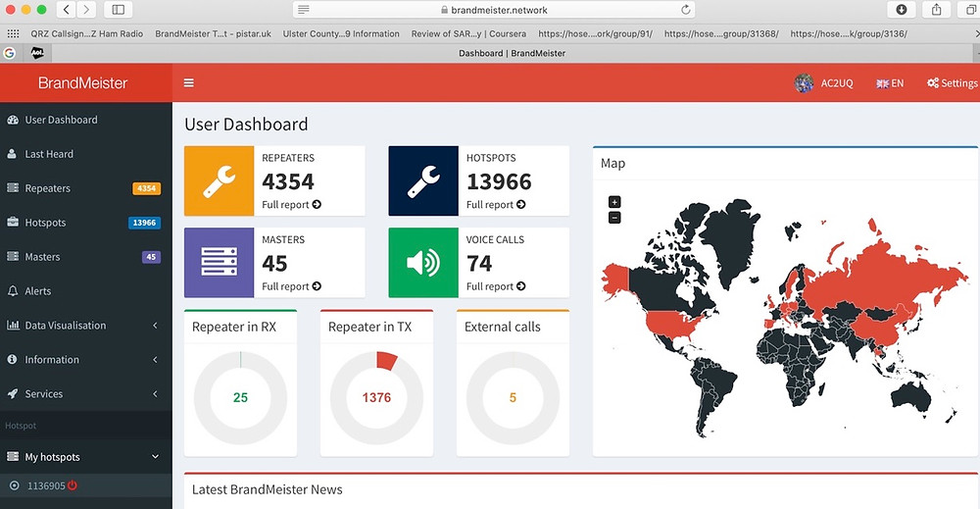Click the Last Heard person icon

click(x=12, y=154)
